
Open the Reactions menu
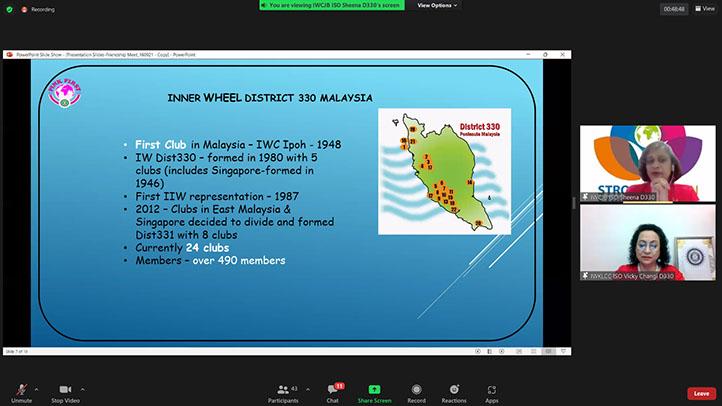click(x=454, y=391)
